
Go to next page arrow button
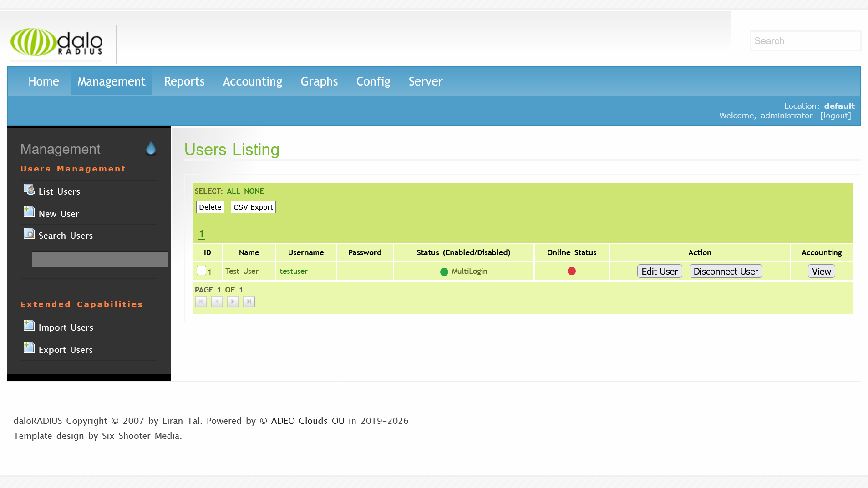[x=233, y=302]
